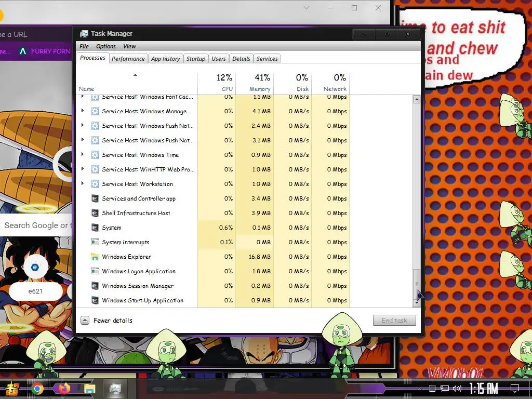Viewport: 532px width, 399px height.
Task: Click the process list scrollbar thumb
Action: point(417,284)
